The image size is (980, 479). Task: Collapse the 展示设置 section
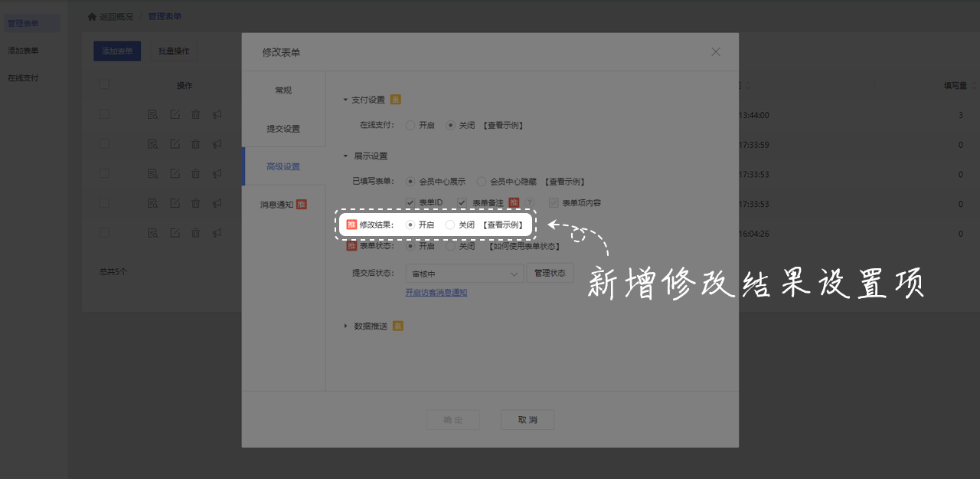(345, 156)
